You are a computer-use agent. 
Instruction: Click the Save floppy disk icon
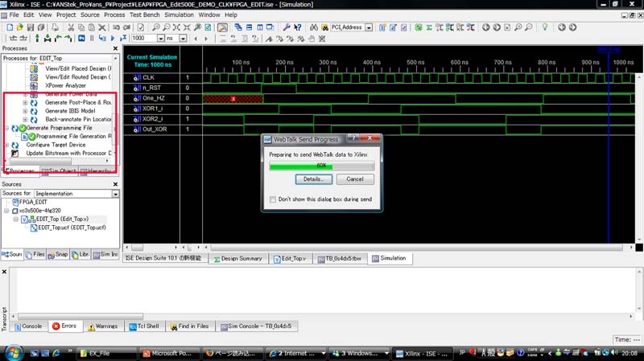point(31,27)
